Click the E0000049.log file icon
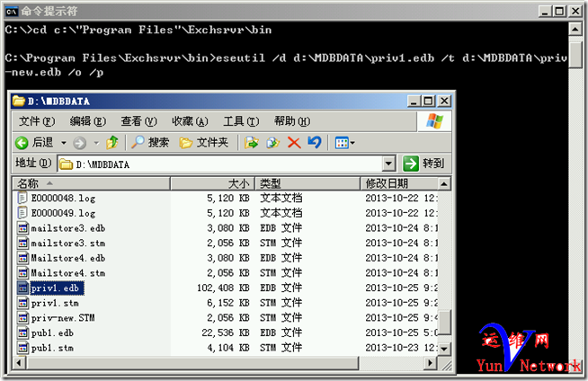Image resolution: width=588 pixels, height=381 pixels. [22, 212]
